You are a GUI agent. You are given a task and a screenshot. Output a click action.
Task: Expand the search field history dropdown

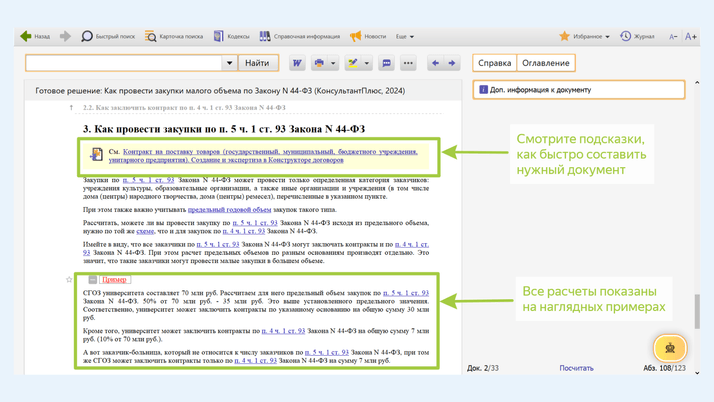pos(229,63)
